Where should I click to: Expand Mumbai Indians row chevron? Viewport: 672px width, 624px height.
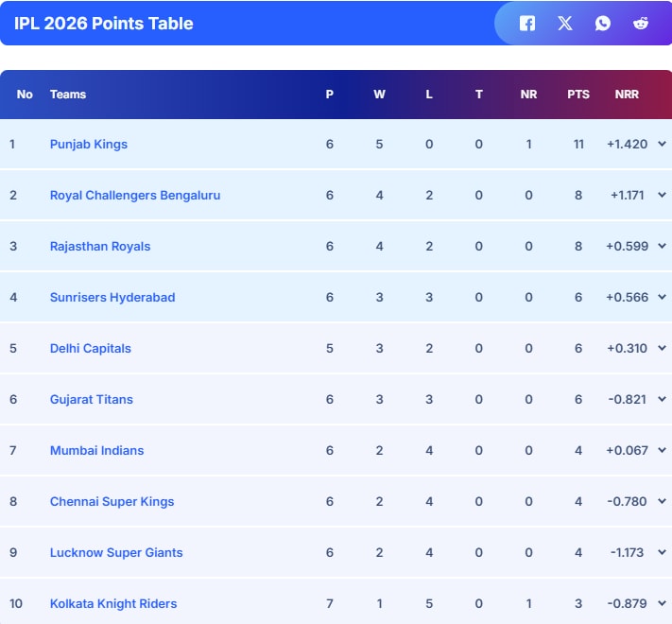(662, 451)
